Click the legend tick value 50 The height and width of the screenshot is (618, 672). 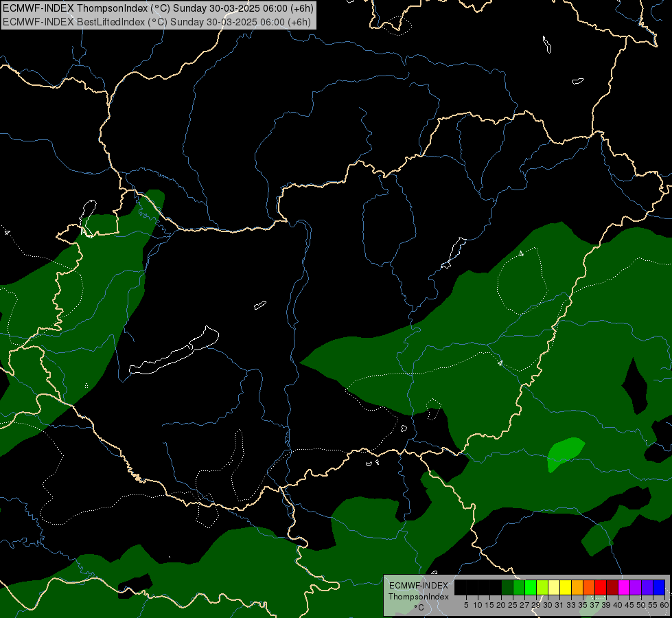tap(641, 605)
